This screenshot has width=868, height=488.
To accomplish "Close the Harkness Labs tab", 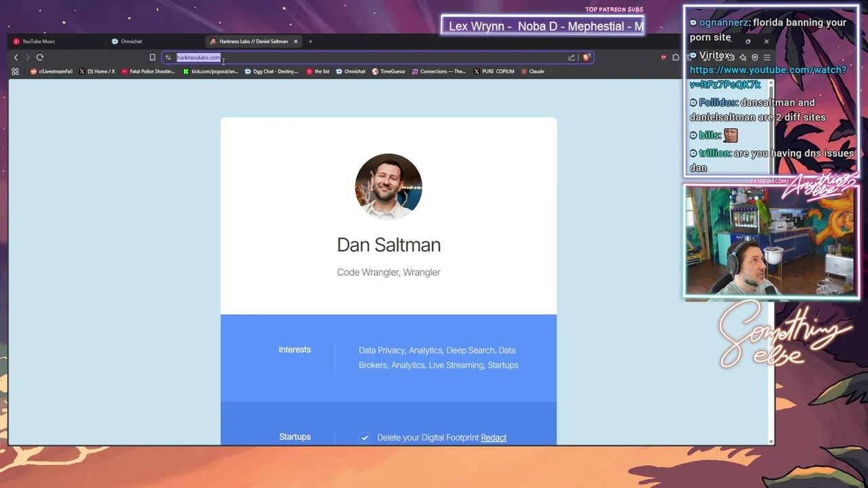I will coord(296,41).
